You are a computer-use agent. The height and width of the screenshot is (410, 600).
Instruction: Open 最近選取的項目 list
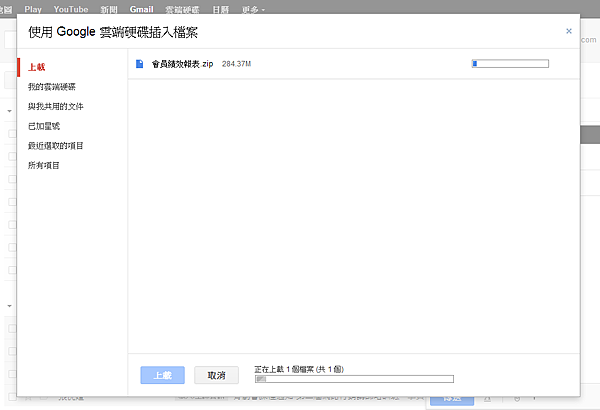pos(55,145)
